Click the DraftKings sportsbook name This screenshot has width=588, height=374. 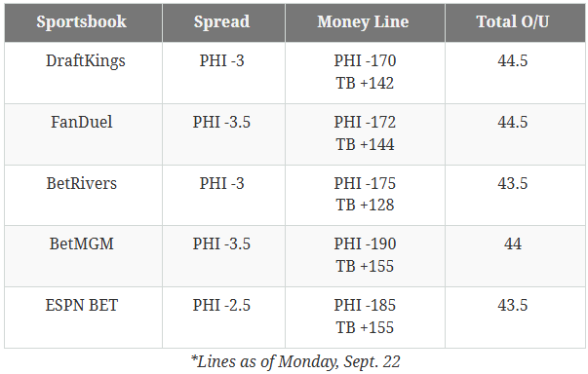(x=86, y=61)
